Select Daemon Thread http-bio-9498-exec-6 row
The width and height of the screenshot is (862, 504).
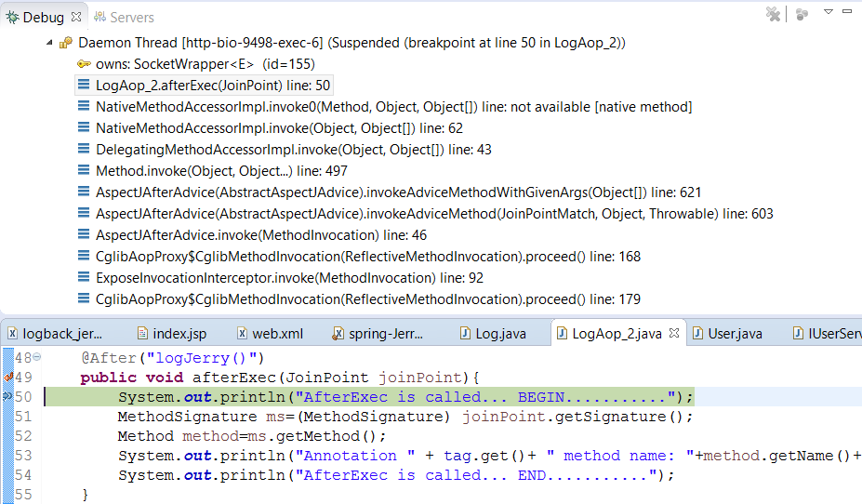351,43
